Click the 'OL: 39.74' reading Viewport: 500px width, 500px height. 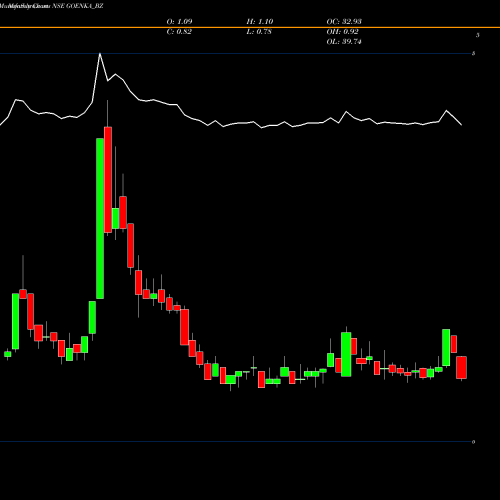pyautogui.click(x=344, y=42)
